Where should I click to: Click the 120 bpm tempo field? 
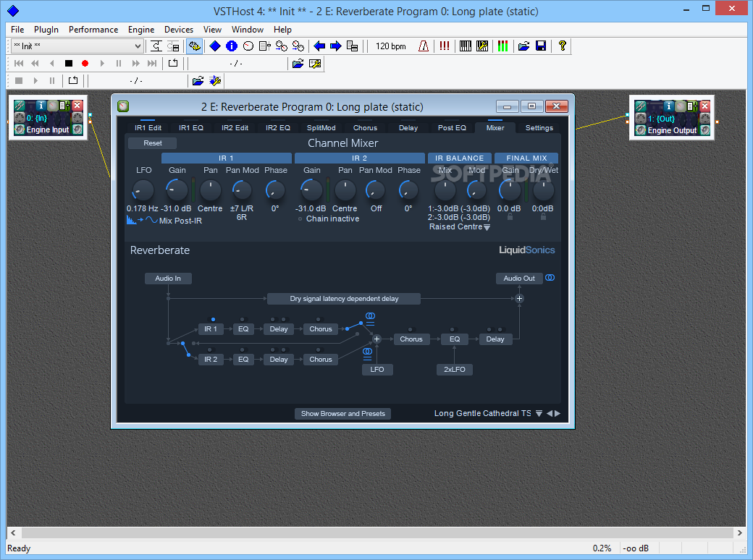[x=390, y=46]
